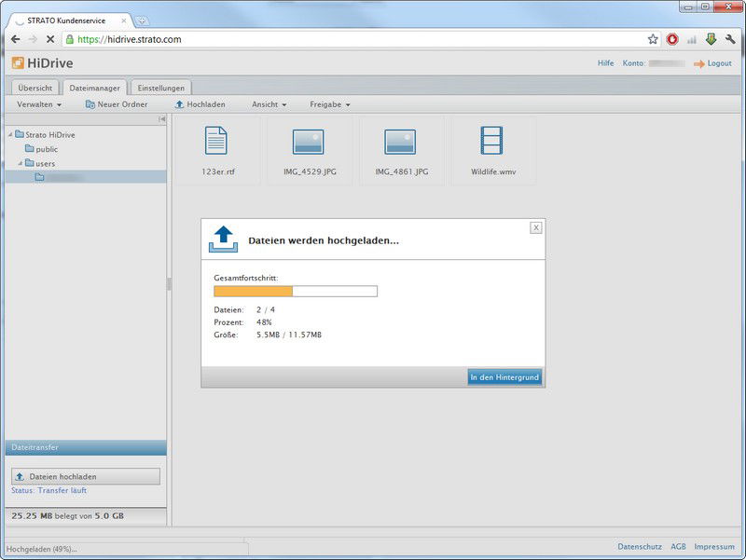Select the IMG_4861.JPG image icon
The image size is (746, 560).
point(400,142)
